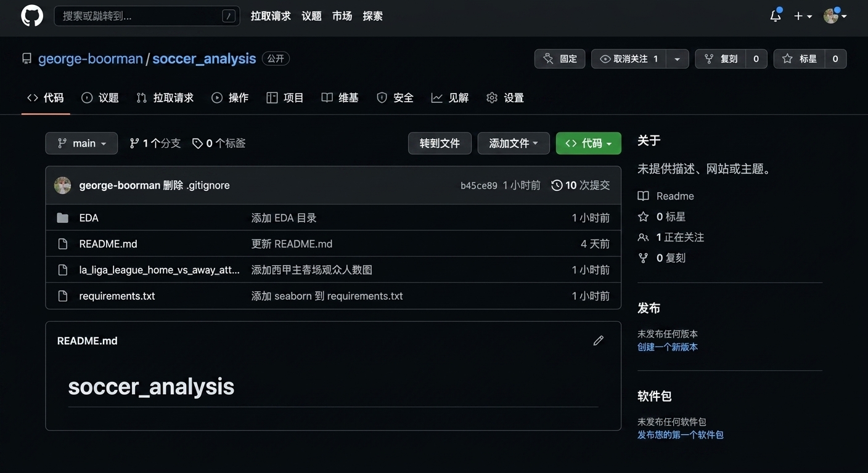The image size is (868, 473).
Task: Fork the repo with 复刻 button
Action: tap(720, 59)
